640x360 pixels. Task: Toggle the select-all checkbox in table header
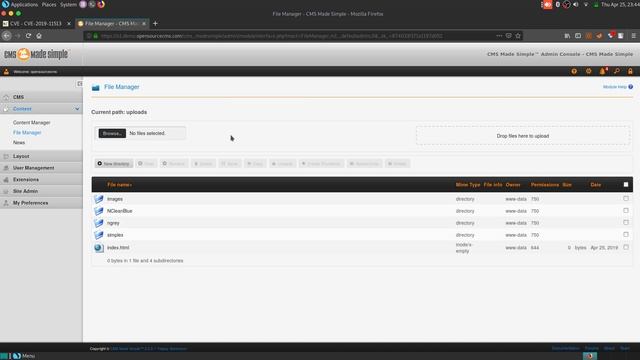point(626,184)
